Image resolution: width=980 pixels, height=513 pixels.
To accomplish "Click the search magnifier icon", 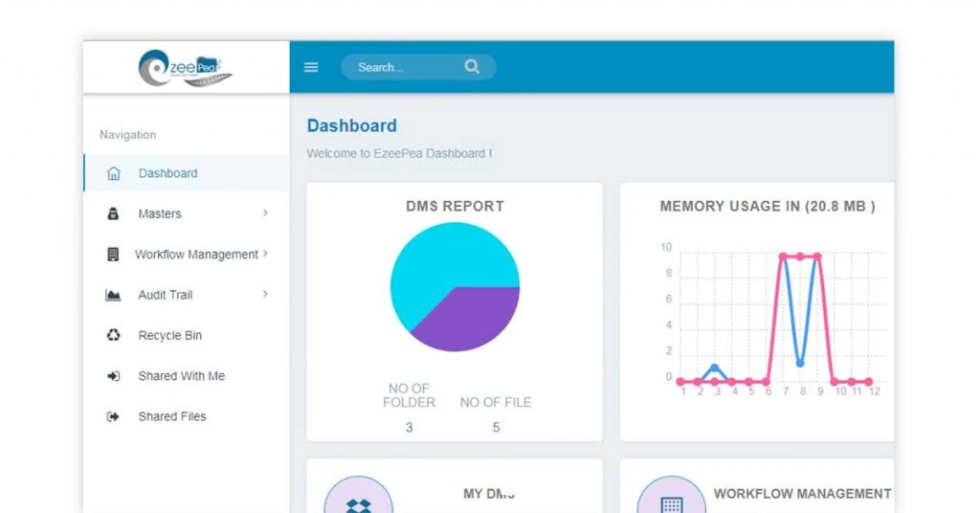I will point(472,67).
